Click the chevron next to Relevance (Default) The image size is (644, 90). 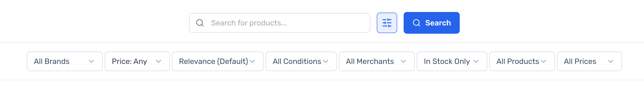pyautogui.click(x=252, y=62)
